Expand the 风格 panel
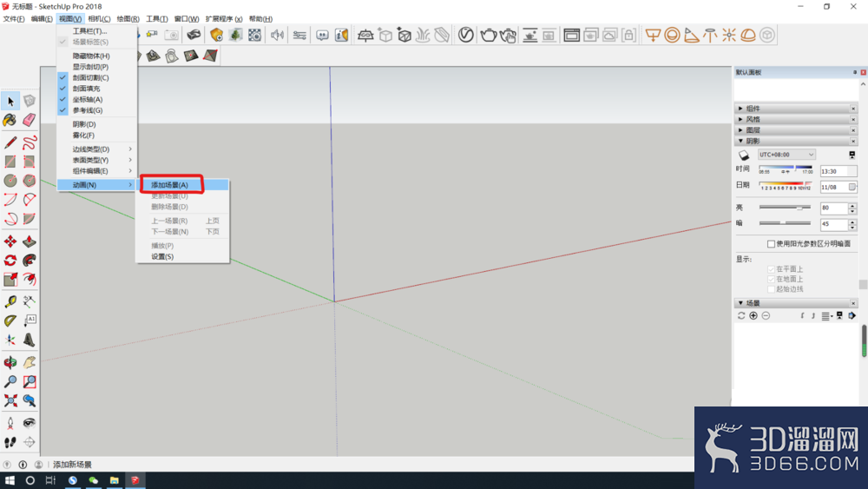 point(740,119)
